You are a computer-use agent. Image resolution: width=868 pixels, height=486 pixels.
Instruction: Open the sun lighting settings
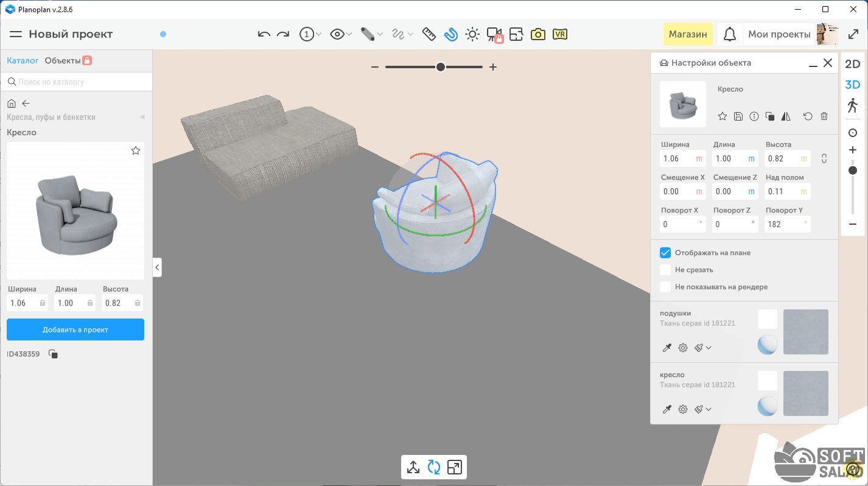472,35
